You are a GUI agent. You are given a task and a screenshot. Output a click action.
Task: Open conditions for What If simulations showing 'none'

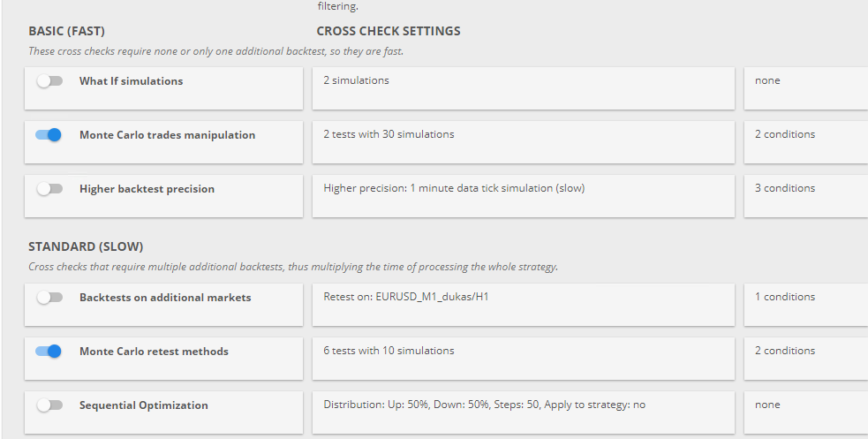point(805,88)
